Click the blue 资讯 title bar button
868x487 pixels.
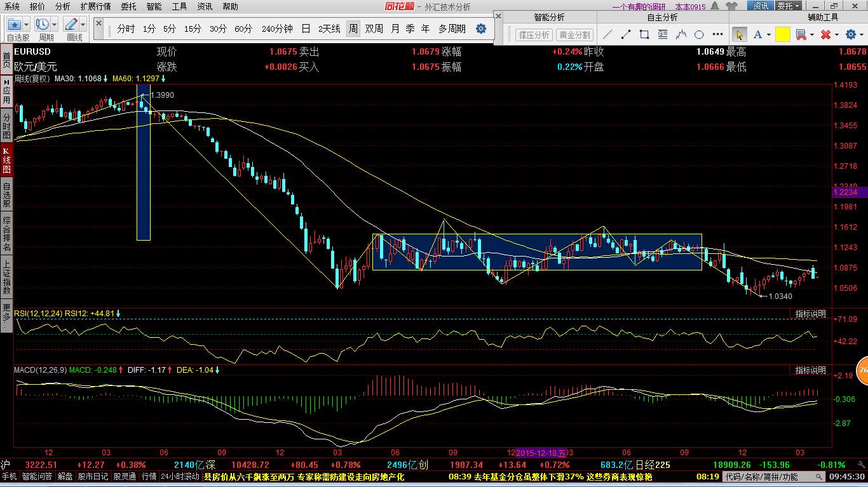tap(761, 6)
